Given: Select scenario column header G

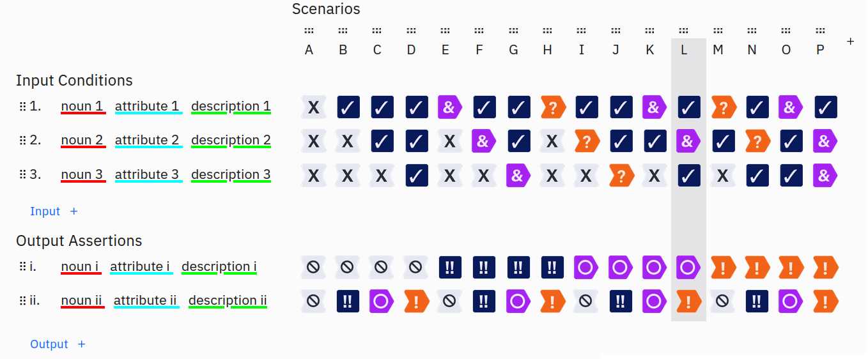Looking at the screenshot, I should pos(513,50).
